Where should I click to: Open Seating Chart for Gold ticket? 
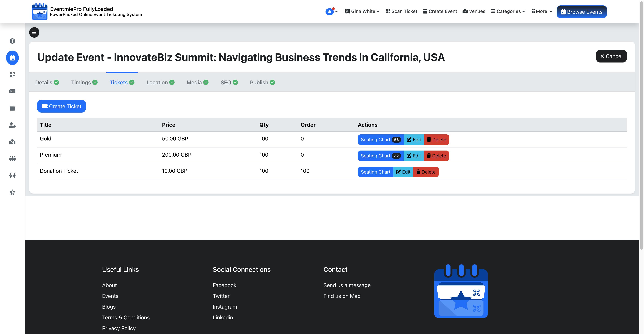381,140
